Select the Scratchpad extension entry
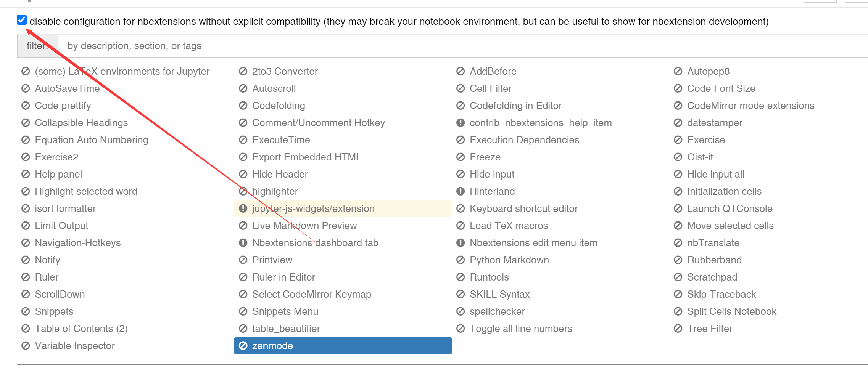Image resolution: width=868 pixels, height=380 pixels. [712, 277]
